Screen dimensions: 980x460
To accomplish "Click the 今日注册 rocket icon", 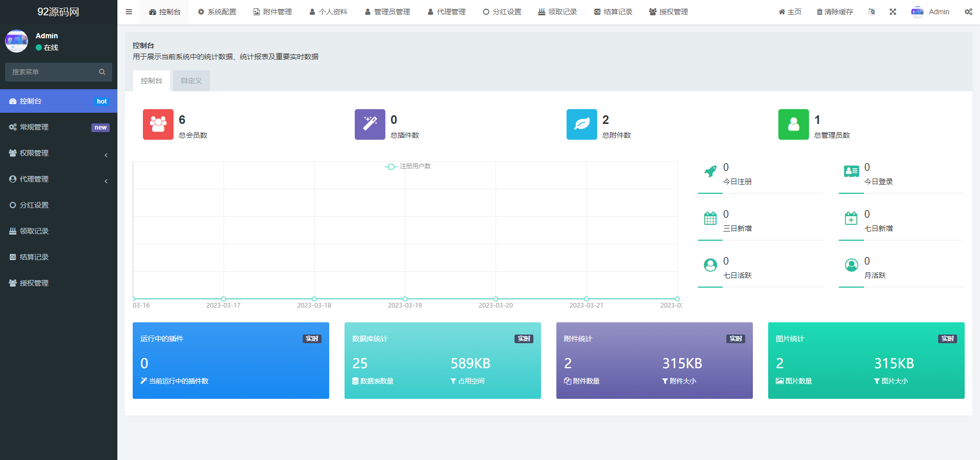I will point(710,172).
